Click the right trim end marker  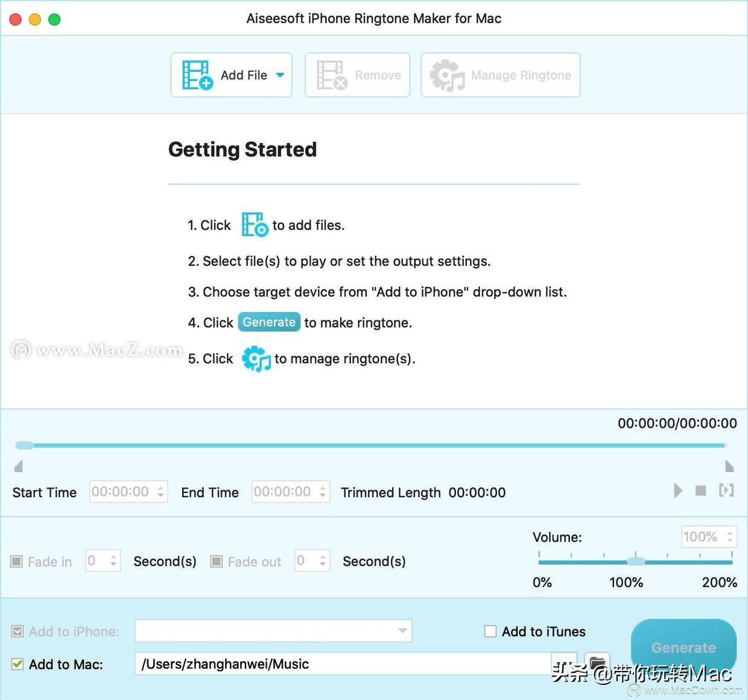(x=729, y=466)
